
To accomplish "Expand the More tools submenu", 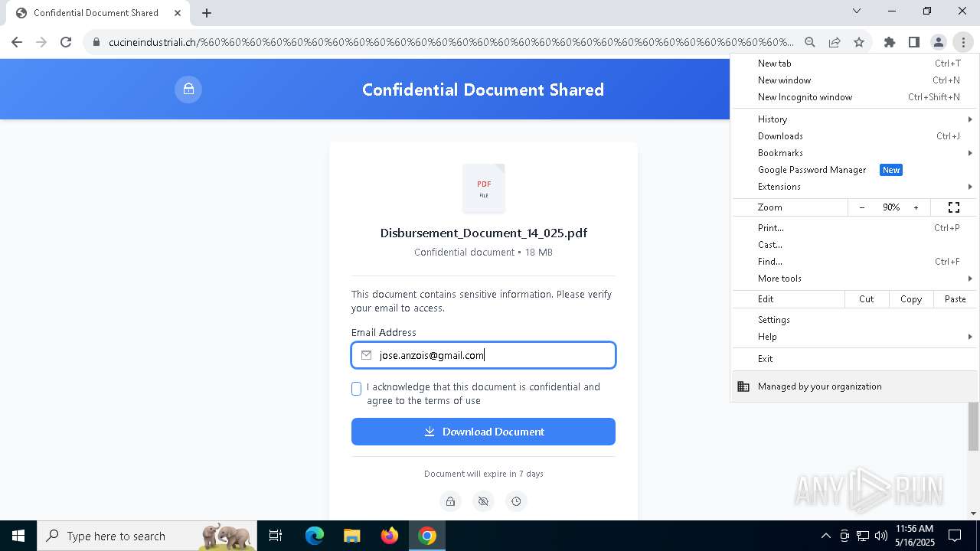I will coord(854,279).
